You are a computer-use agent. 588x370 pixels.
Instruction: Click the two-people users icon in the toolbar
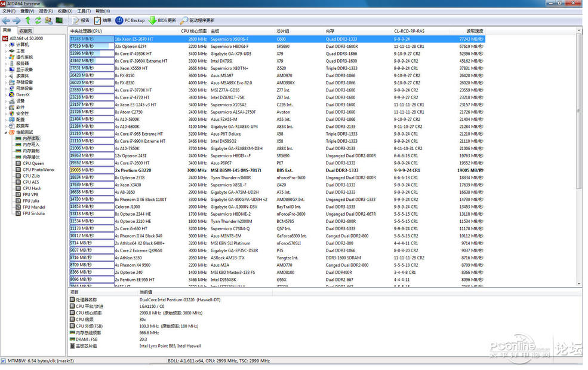coord(48,20)
